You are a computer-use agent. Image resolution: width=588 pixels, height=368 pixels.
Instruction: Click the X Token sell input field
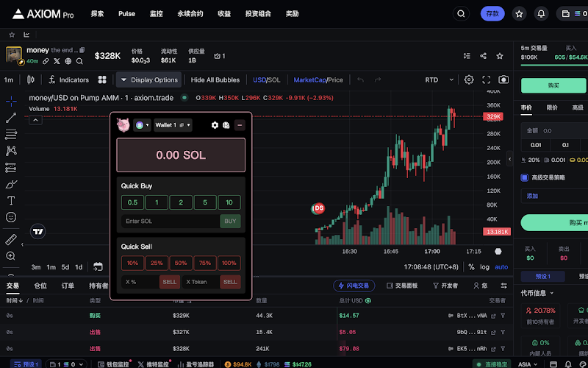[201, 282]
